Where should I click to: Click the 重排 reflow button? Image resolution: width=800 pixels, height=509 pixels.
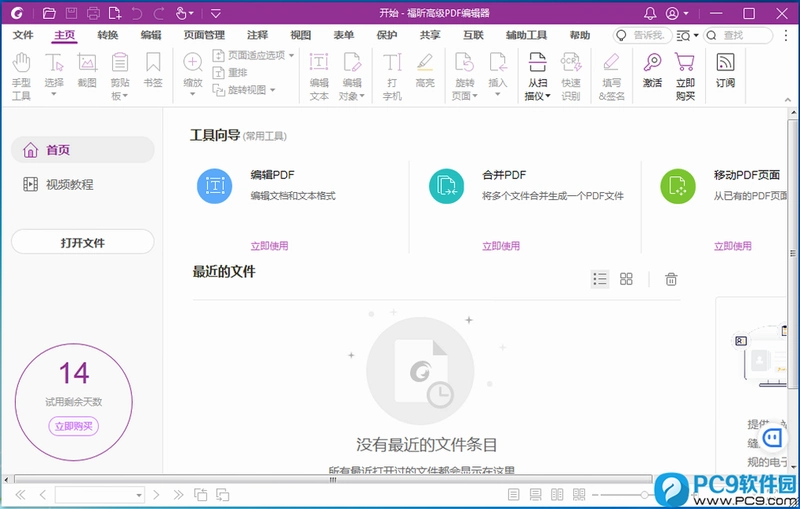pyautogui.click(x=230, y=72)
